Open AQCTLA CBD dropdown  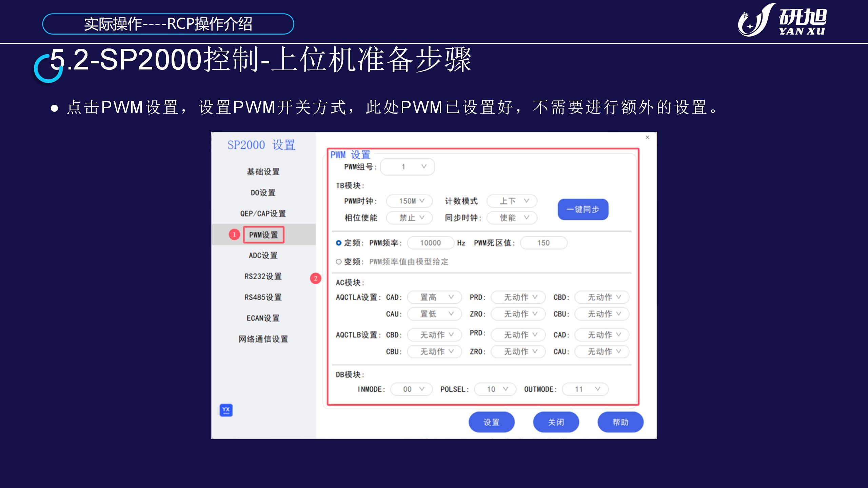[602, 297]
